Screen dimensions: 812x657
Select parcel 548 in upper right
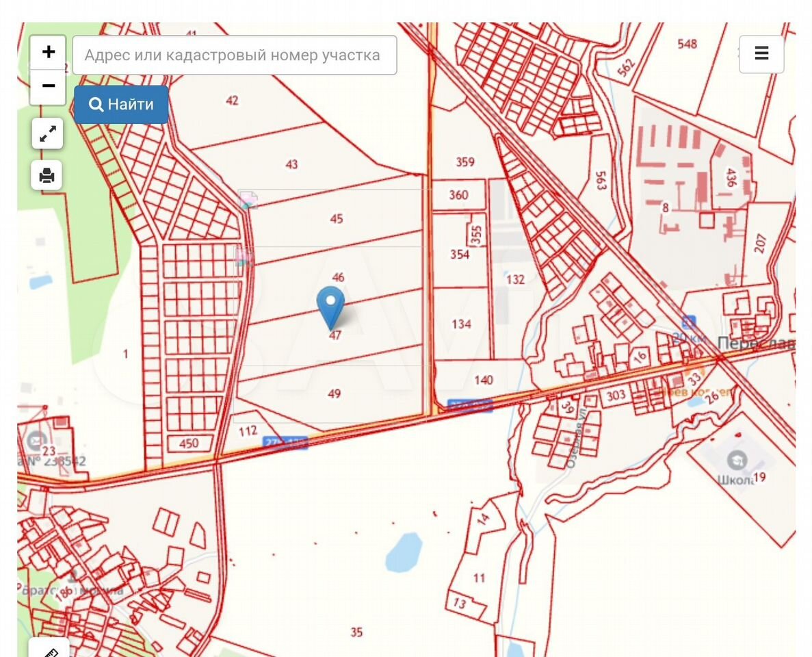687,44
